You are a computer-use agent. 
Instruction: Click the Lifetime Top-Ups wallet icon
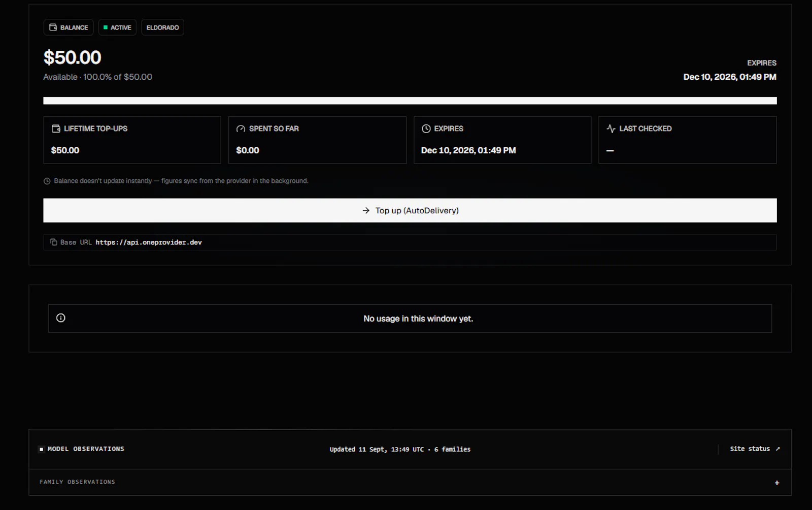coord(56,129)
